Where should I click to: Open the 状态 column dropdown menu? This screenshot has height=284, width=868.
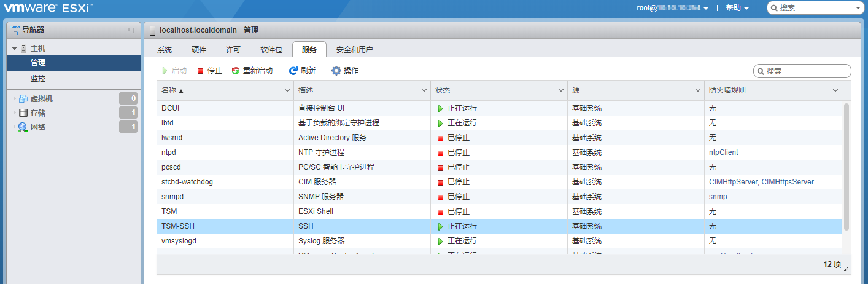[561, 90]
